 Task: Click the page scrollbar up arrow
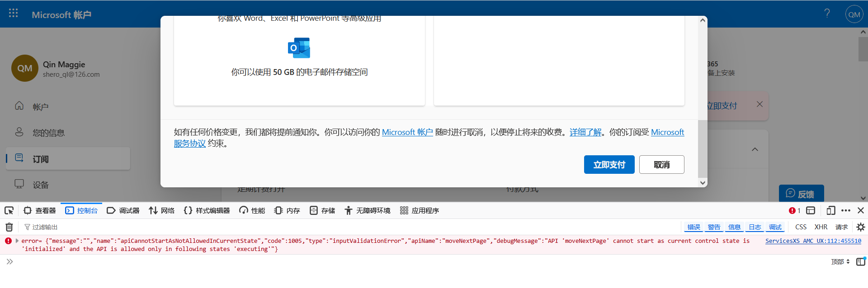(863, 32)
